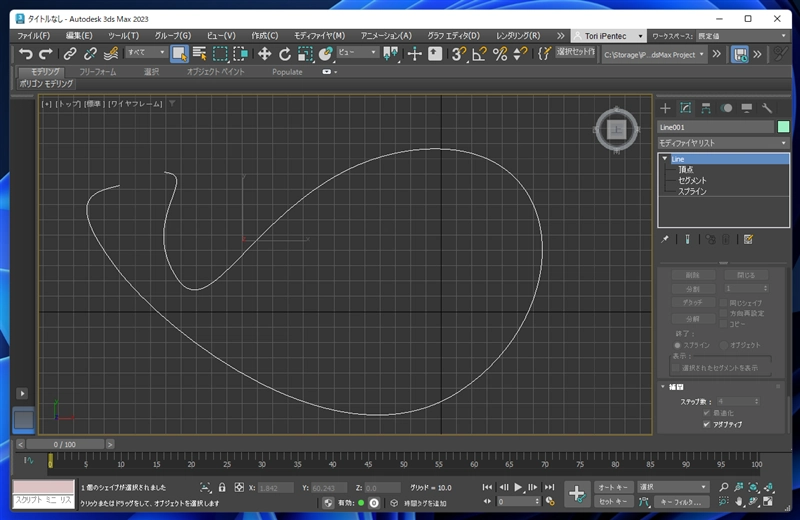Screen dimensions: 800x520
Task: Select 頂点 sub-object level
Action: tap(686, 169)
